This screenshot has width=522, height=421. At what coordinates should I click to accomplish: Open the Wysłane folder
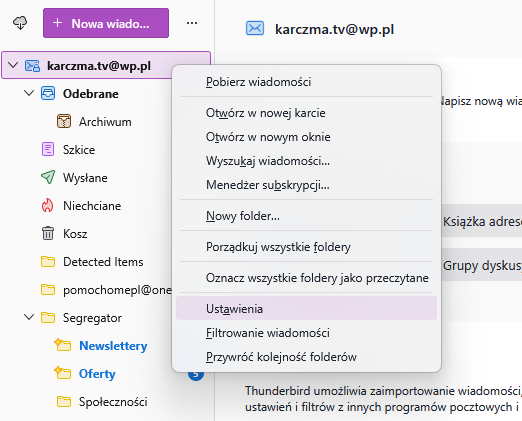(85, 178)
